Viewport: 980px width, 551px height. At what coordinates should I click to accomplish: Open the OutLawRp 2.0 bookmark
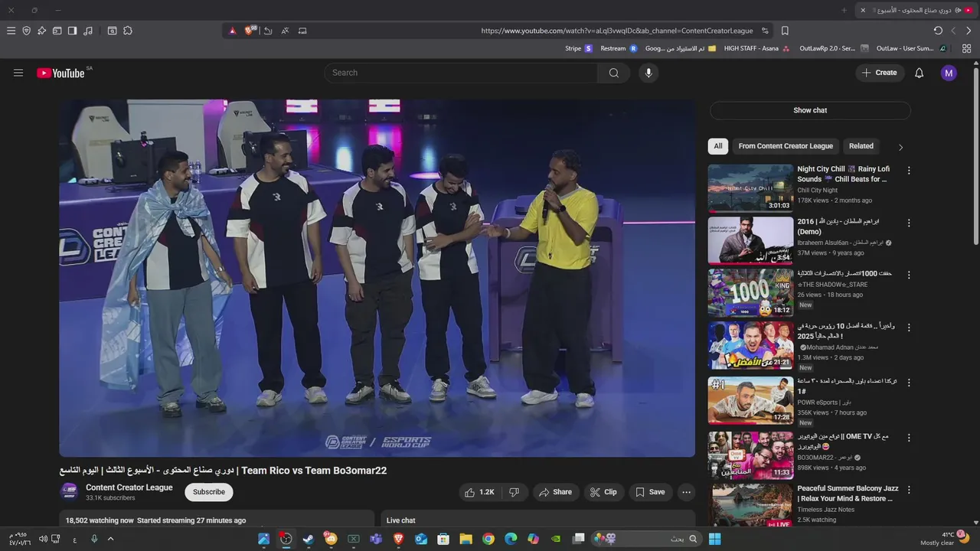pyautogui.click(x=833, y=48)
